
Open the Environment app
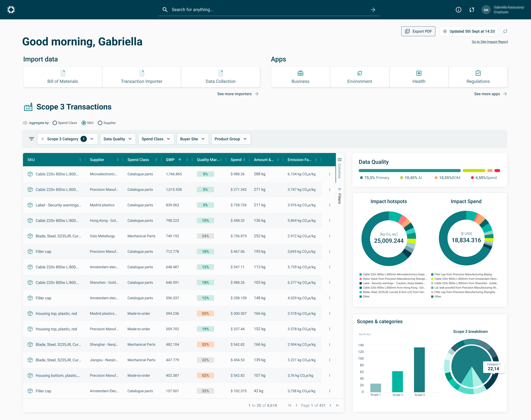(360, 77)
